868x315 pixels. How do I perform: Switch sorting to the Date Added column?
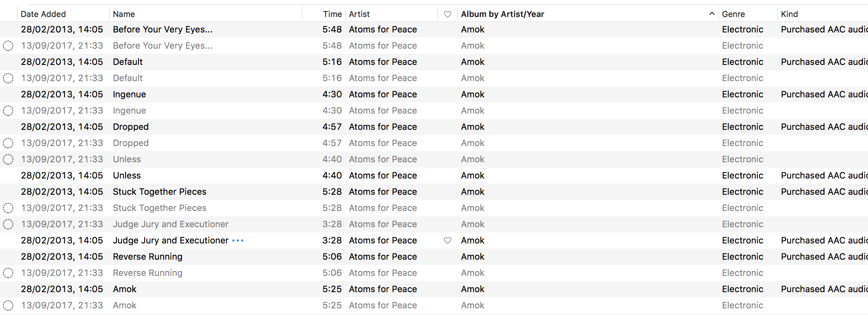(x=43, y=14)
